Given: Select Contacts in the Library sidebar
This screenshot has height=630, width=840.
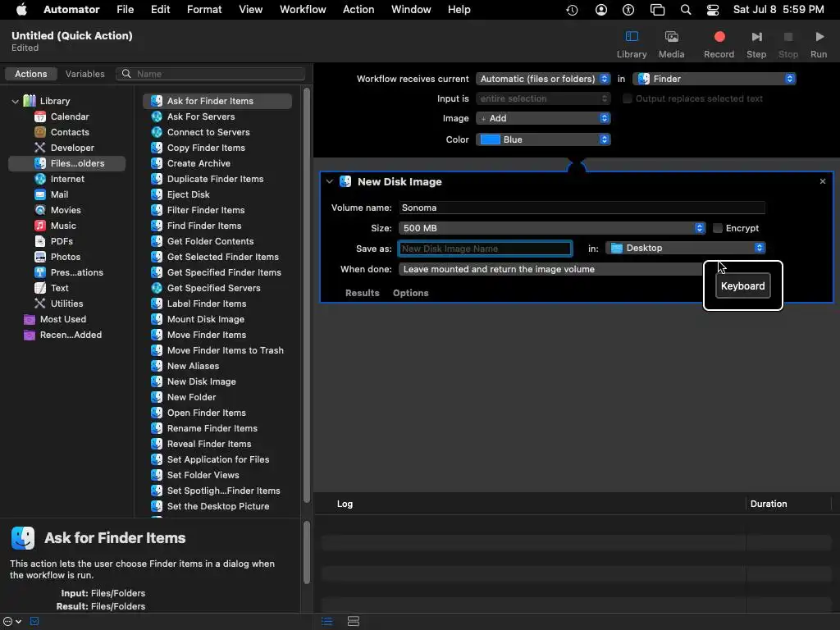Looking at the screenshot, I should point(70,132).
